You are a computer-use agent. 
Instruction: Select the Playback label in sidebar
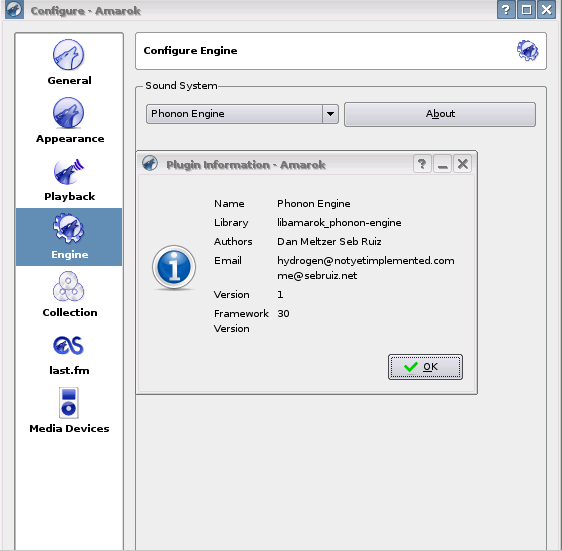coord(70,196)
